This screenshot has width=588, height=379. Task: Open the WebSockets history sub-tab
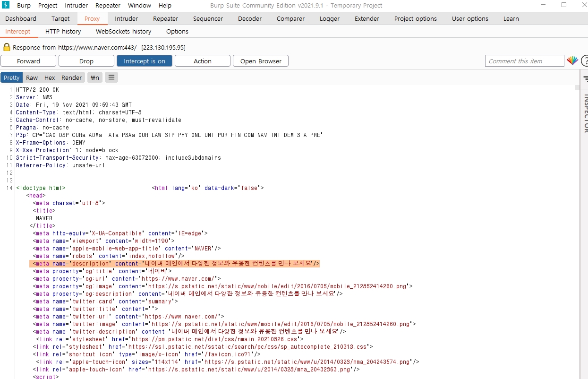tap(124, 31)
